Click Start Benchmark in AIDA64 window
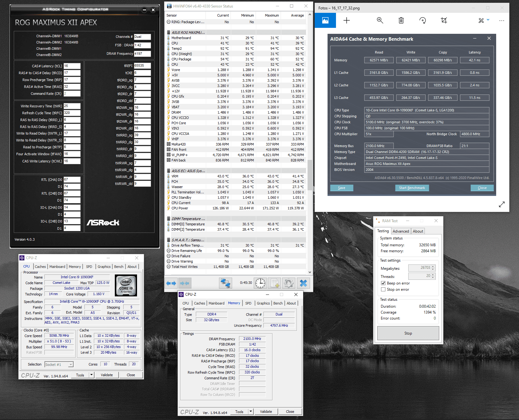 pos(412,188)
